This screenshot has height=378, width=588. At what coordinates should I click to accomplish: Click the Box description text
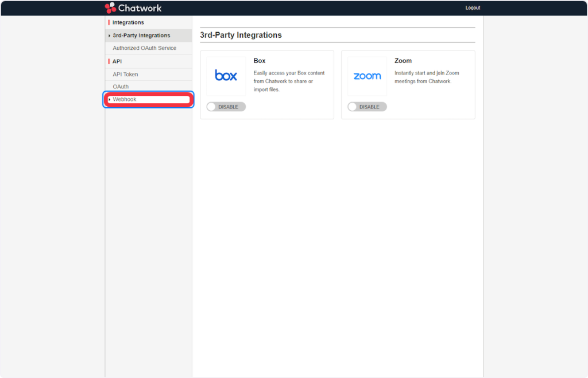tap(289, 81)
